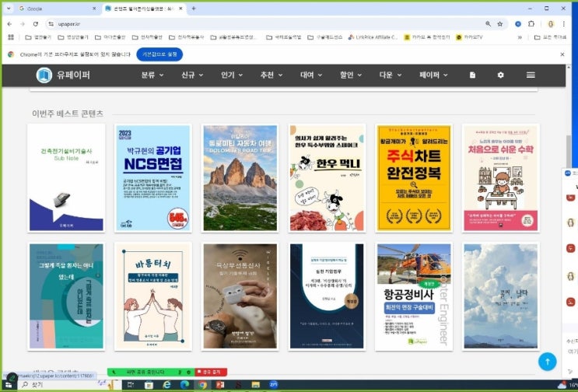Open the 한우 먹니 book cover
Viewport: 578px width, 392px height.
[327, 178]
